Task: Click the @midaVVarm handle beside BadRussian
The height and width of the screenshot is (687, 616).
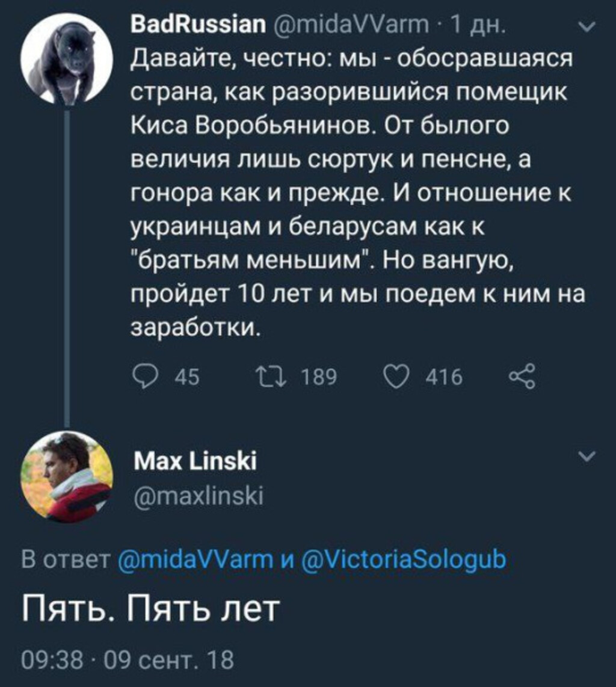Action: [x=347, y=25]
